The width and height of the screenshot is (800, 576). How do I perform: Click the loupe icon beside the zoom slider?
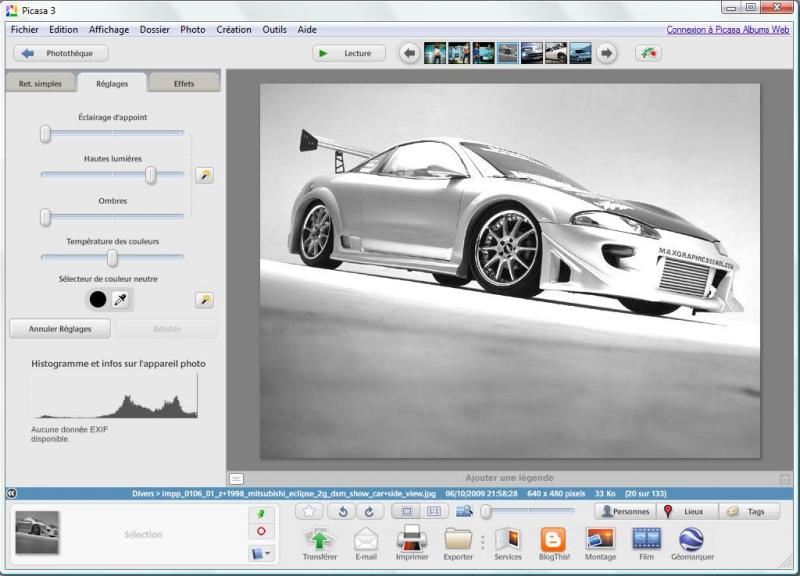[464, 511]
